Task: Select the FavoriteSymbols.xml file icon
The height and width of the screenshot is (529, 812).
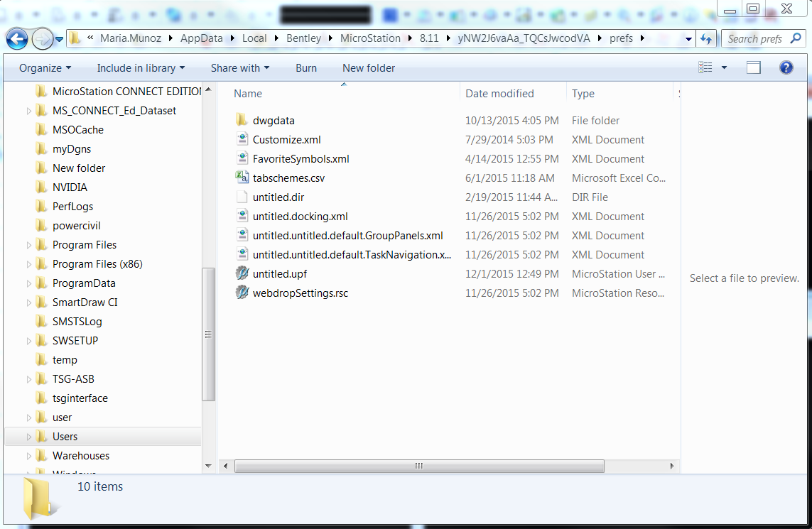Action: [x=242, y=158]
